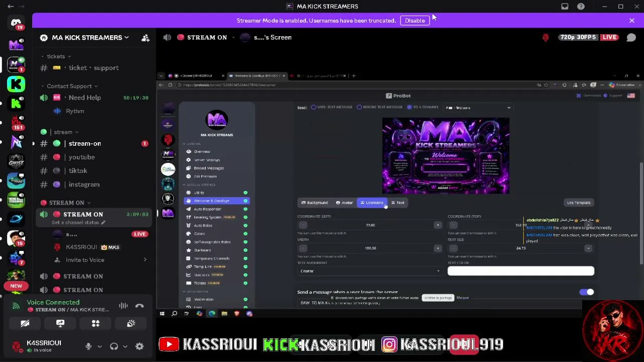Open the soundboard in voice panel
Viewport: 644px width, 362px height.
pyautogui.click(x=131, y=323)
